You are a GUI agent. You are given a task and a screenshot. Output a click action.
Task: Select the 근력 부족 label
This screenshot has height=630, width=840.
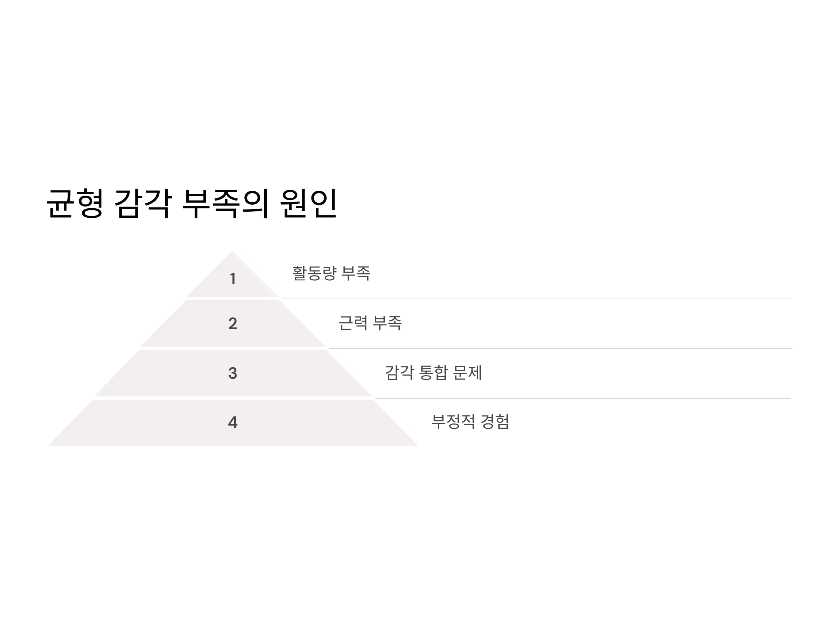tap(370, 323)
